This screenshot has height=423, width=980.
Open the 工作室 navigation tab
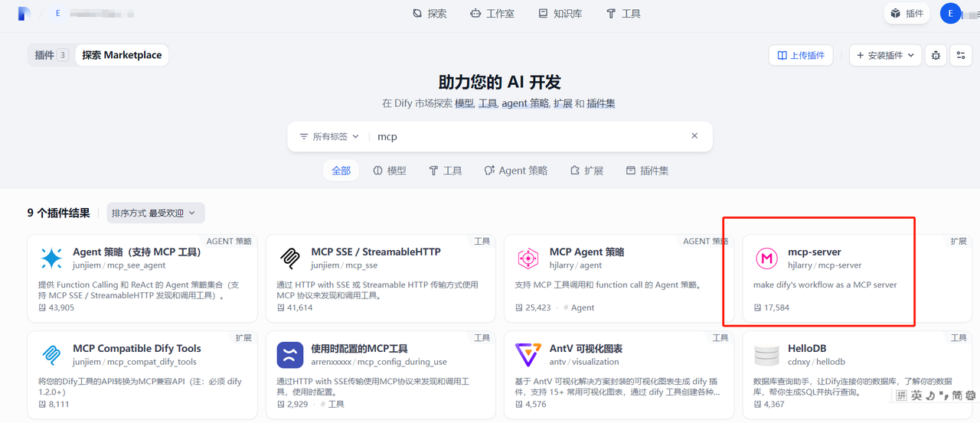(492, 13)
